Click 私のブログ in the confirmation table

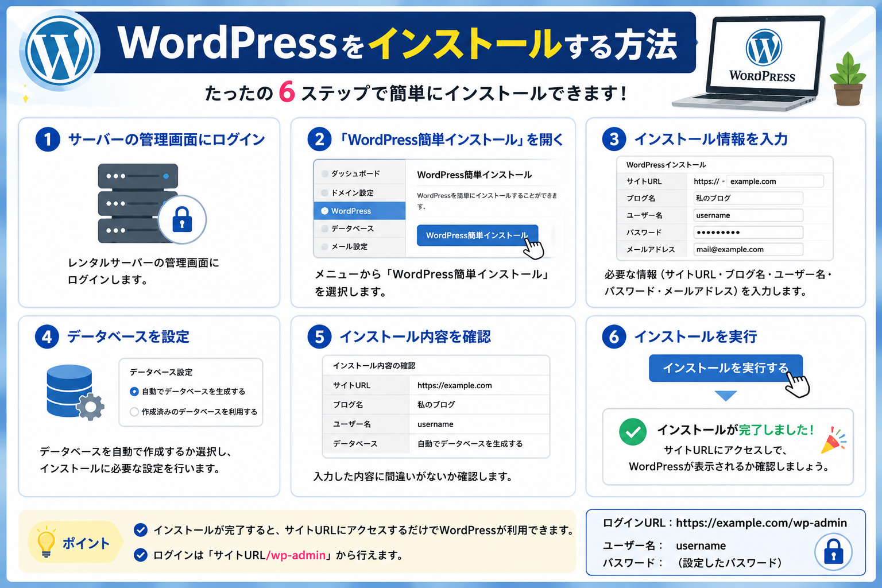(x=436, y=405)
